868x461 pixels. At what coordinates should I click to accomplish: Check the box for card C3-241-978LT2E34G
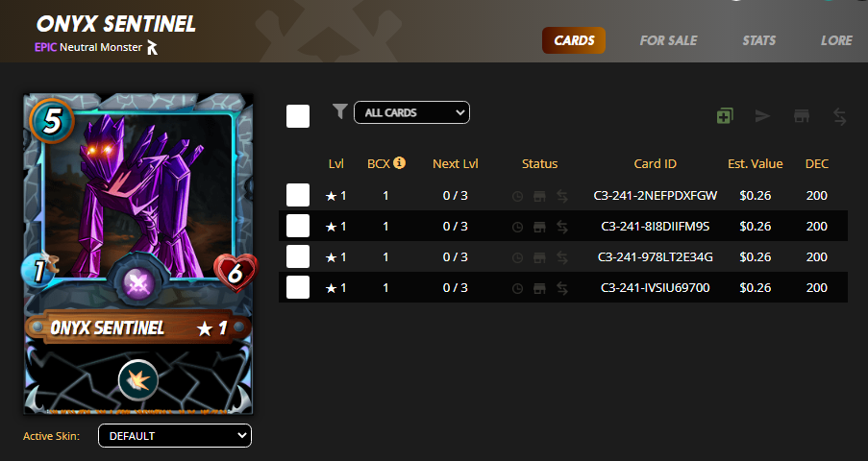pos(298,256)
